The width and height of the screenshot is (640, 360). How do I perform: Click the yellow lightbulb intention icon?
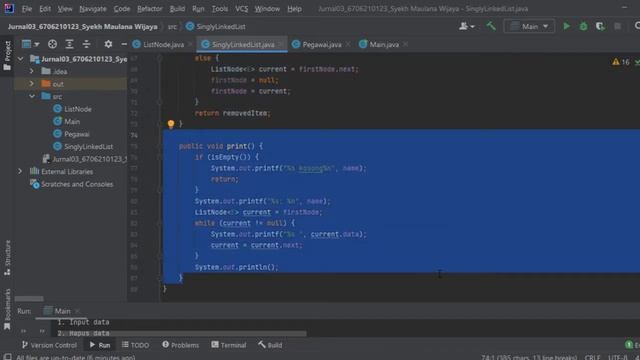[x=171, y=124]
